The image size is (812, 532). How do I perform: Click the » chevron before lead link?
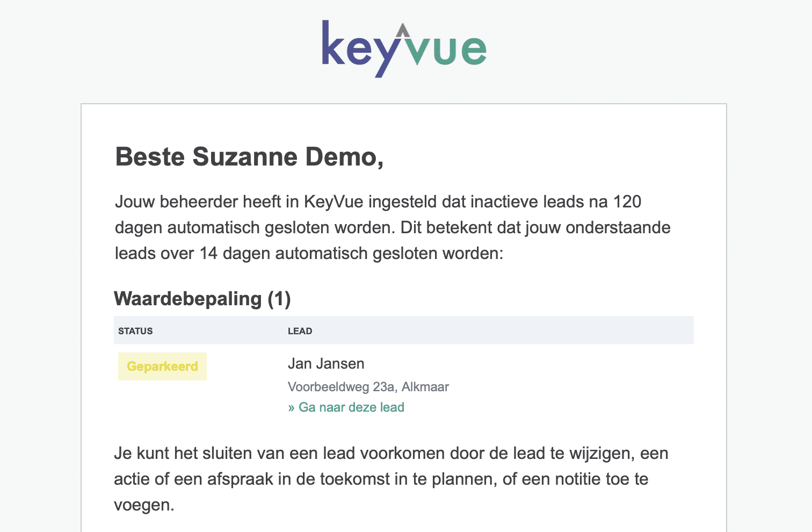(x=292, y=407)
